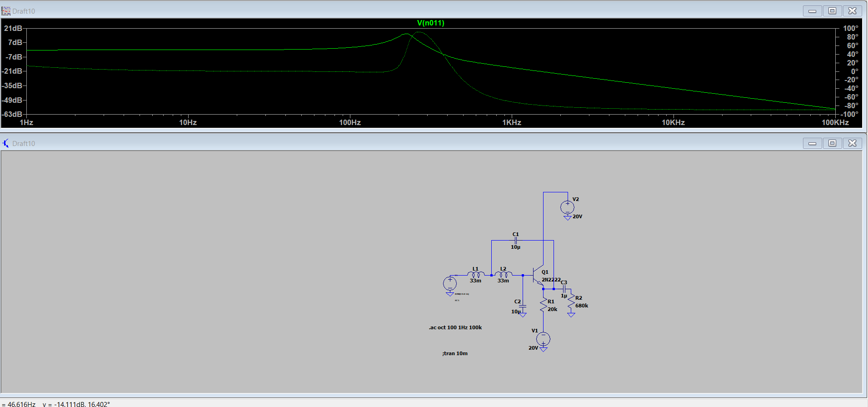Click the 20V value of V2
This screenshot has height=407, width=868.
pos(577,216)
